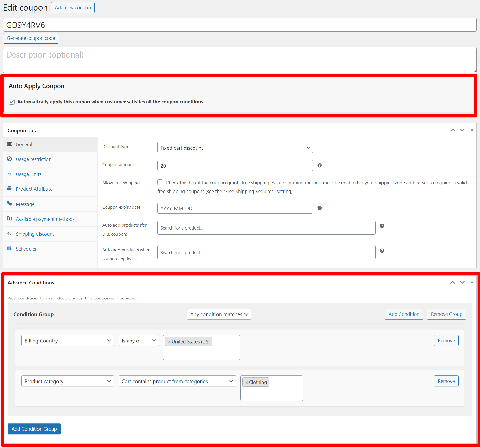The image size is (480, 448).
Task: Click the Add Condition Group button
Action: click(x=34, y=429)
